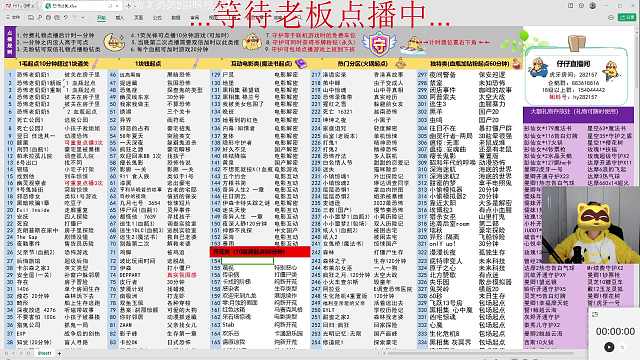Viewport: 640px width, 360px height.
Task: Select cell 层层恐惧2 at row 234
Action: click(x=336, y=196)
